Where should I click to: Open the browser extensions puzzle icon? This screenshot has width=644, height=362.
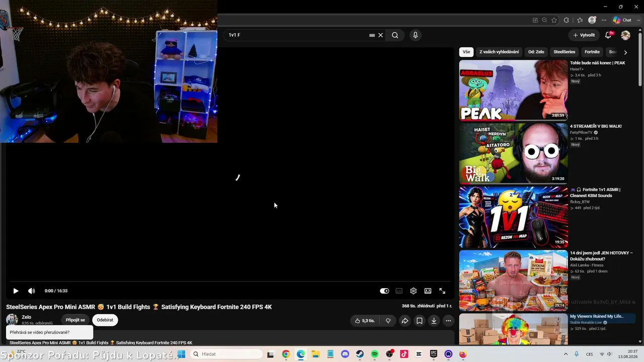[567, 20]
